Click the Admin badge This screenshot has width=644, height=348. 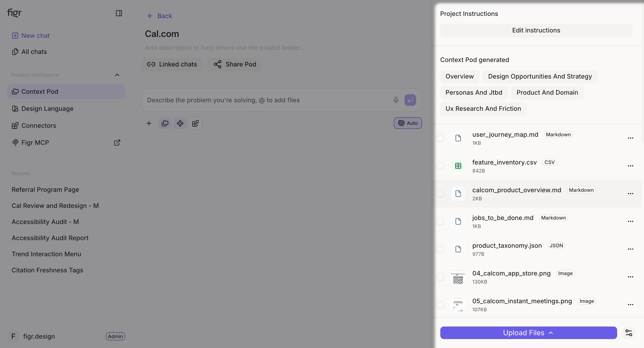click(x=115, y=337)
